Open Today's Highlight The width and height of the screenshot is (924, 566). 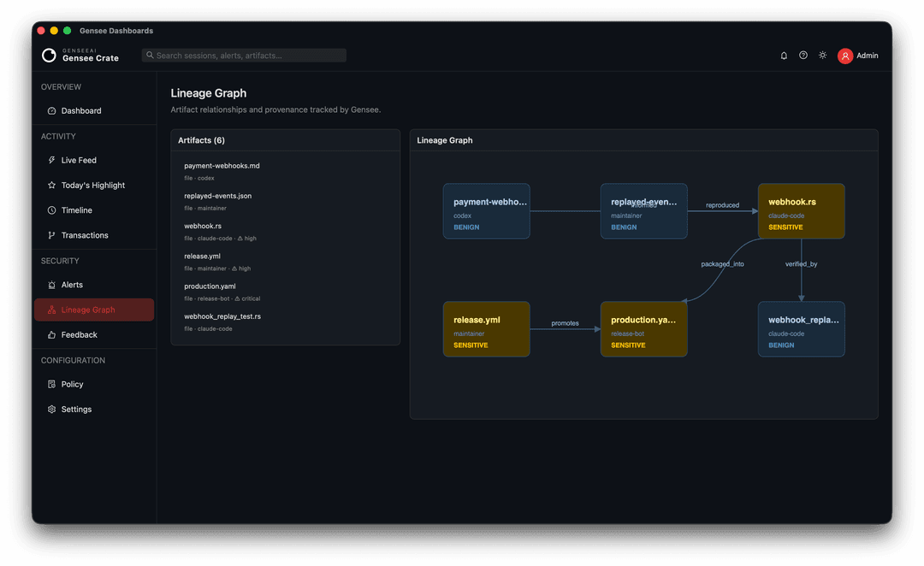tap(94, 185)
